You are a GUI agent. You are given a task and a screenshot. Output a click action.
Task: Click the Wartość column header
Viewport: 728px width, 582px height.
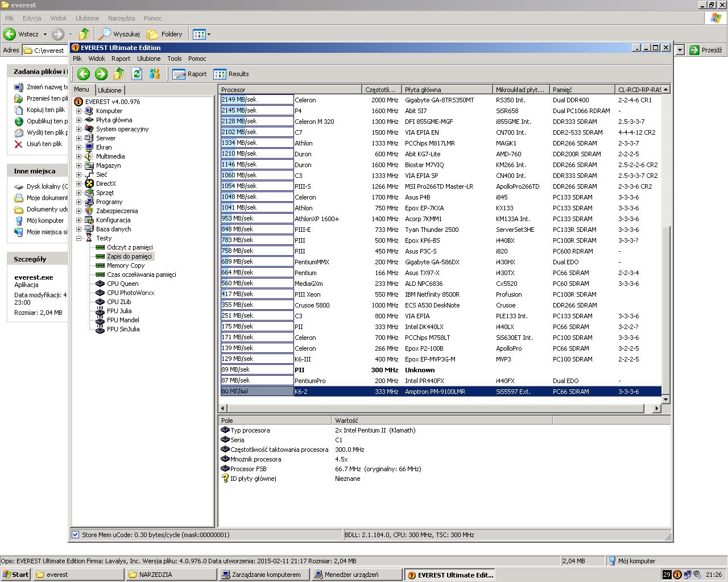(441, 421)
